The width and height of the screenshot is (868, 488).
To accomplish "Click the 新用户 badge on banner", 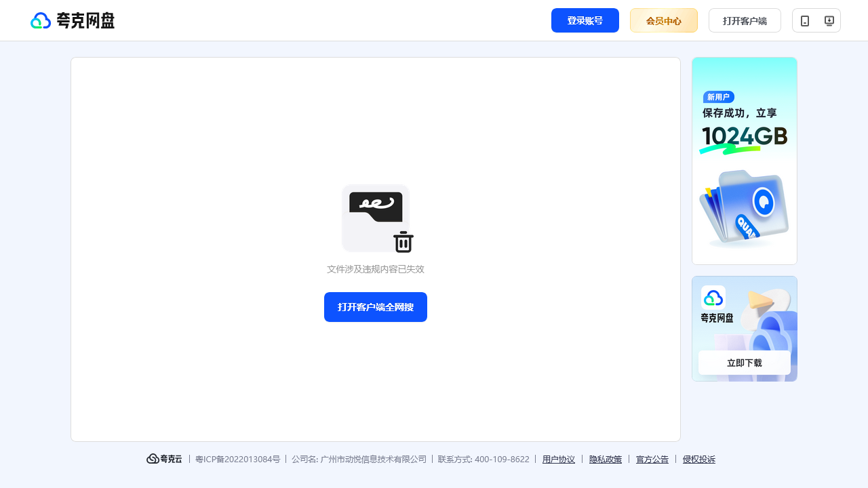I will click(x=719, y=97).
